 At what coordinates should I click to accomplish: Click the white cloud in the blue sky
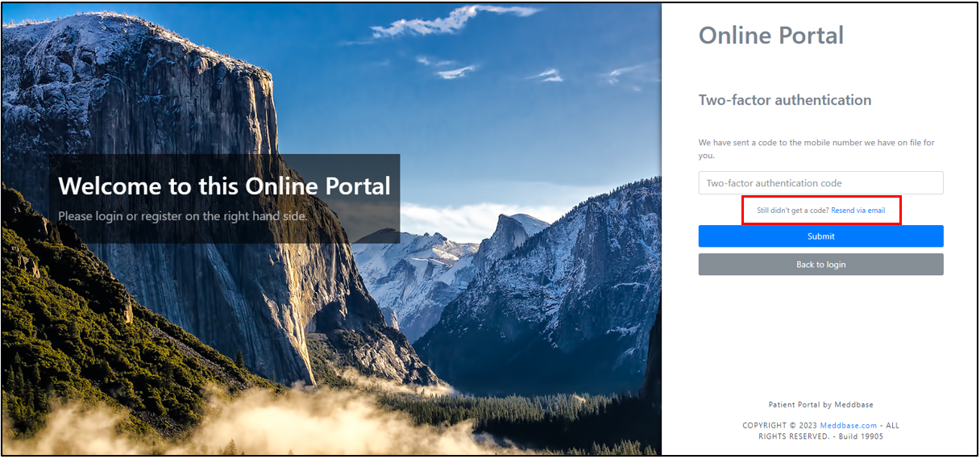tap(451, 22)
